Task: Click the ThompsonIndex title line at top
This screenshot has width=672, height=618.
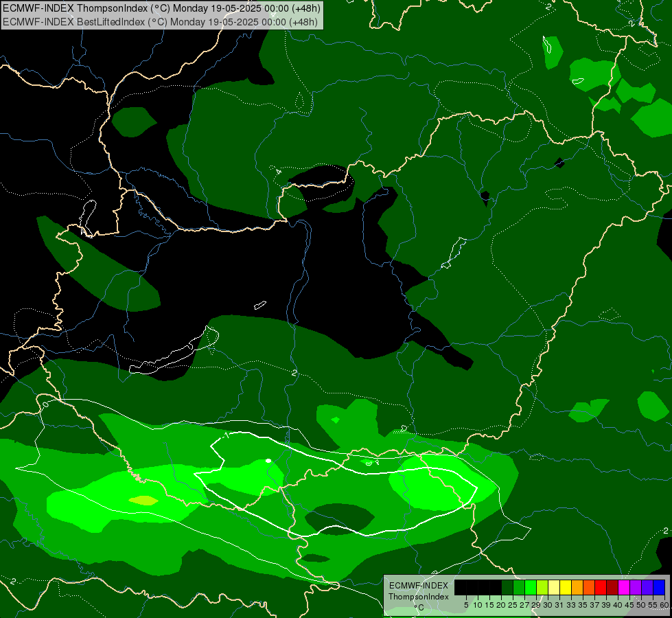Action: coord(161,8)
